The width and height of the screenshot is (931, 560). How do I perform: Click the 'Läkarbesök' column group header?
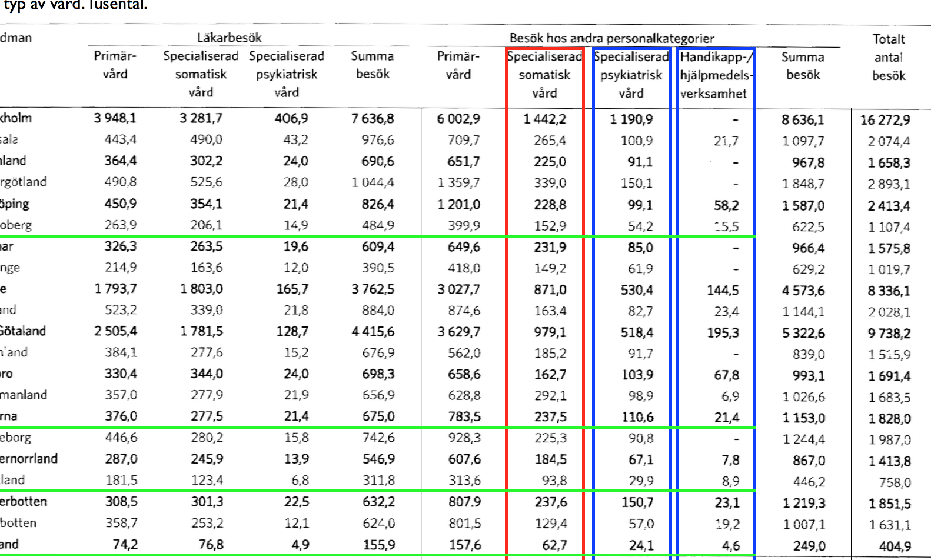[229, 38]
